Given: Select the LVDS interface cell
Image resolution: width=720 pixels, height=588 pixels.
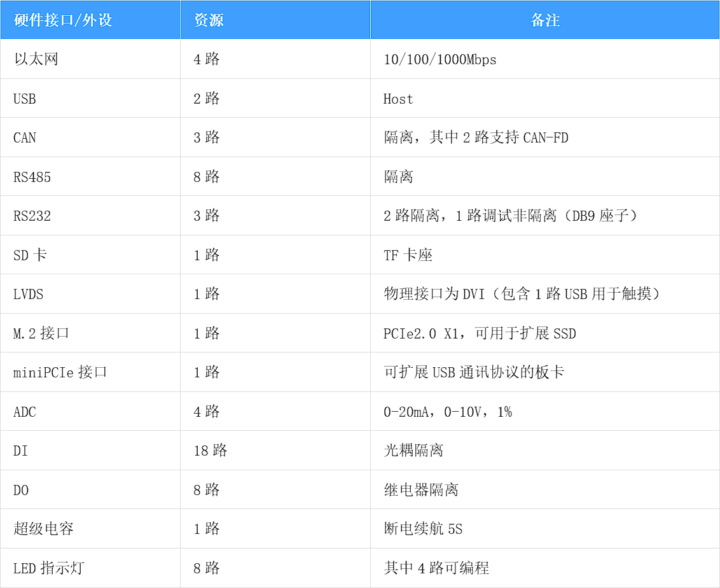Looking at the screenshot, I should (x=29, y=294).
